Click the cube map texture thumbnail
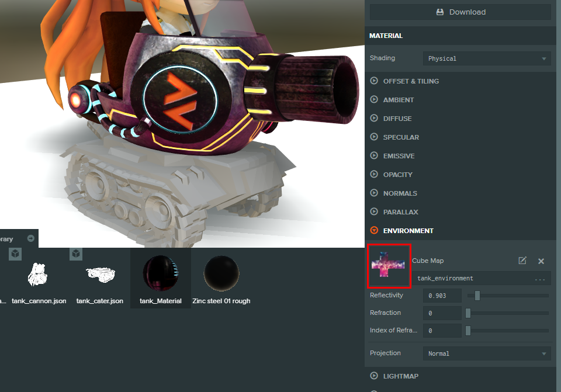561x392 pixels. (389, 266)
